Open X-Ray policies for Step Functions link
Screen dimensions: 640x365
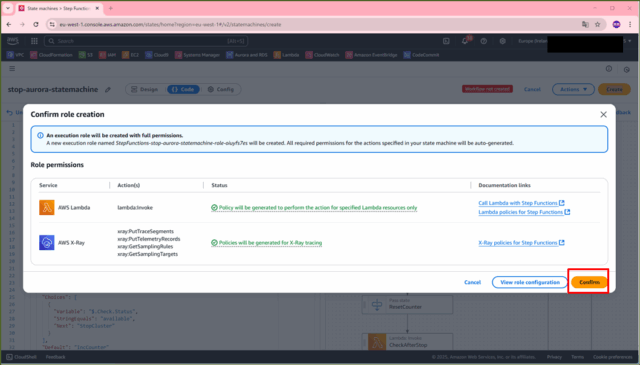click(x=521, y=243)
